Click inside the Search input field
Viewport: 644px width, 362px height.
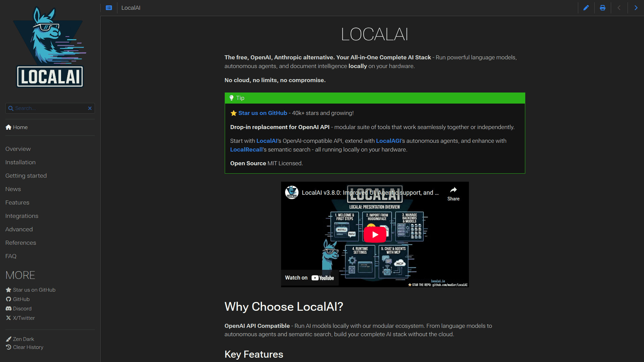click(x=47, y=108)
